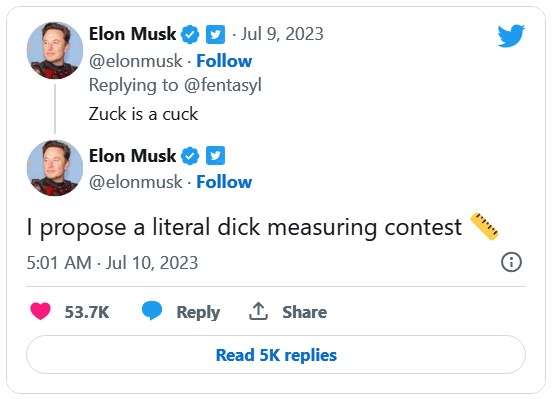The height and width of the screenshot is (399, 557).
Task: Click the 5:01 AM Jul 10, 2023 timestamp
Action: (x=112, y=263)
